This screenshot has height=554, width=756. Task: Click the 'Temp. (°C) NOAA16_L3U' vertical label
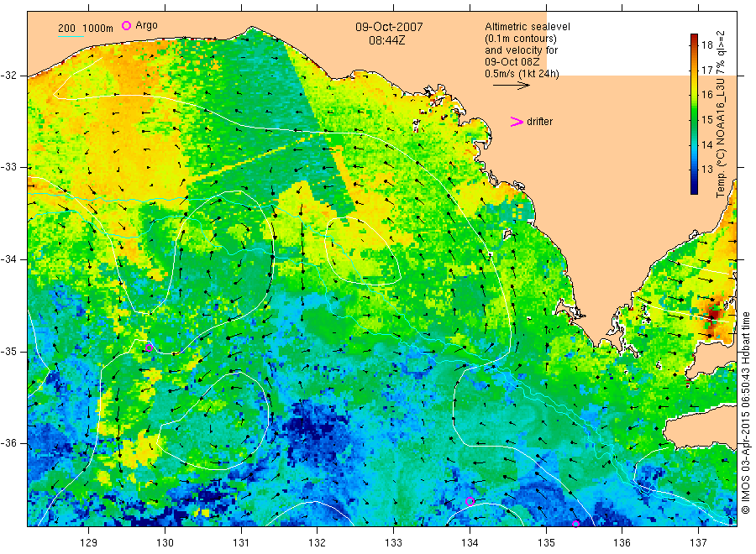(x=721, y=139)
